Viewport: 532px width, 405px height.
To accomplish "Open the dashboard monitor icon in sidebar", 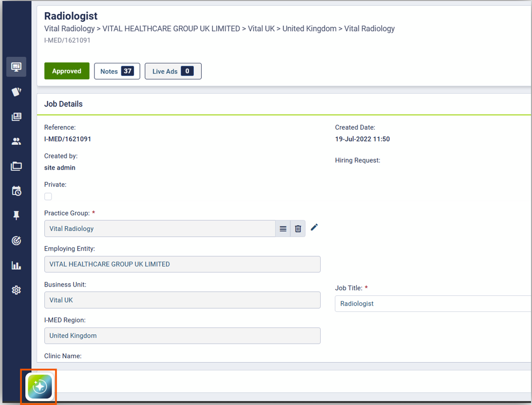I will [16, 67].
